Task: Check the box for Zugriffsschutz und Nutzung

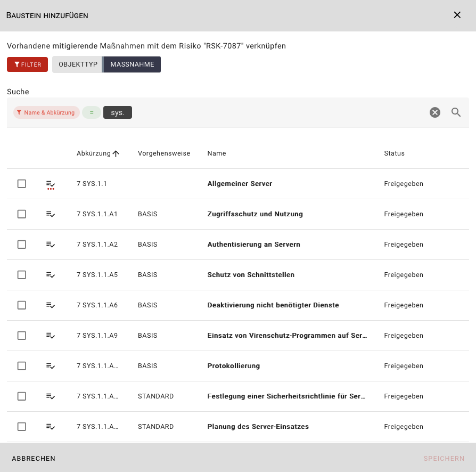Action: coord(22,214)
